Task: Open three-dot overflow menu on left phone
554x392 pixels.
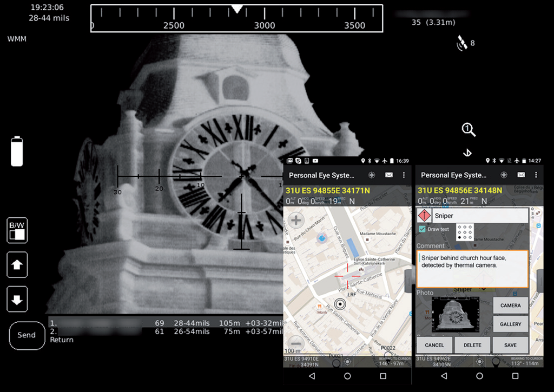Action: click(404, 175)
